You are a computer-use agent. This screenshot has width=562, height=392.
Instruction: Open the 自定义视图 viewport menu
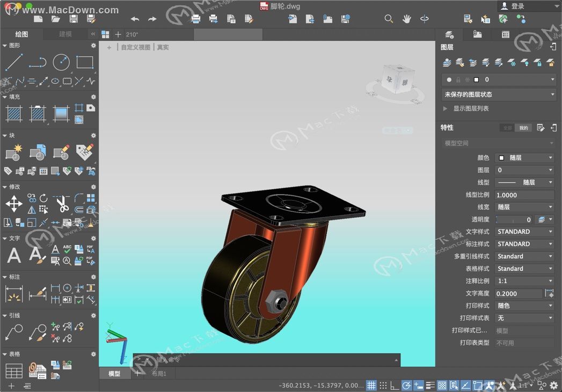(x=135, y=47)
